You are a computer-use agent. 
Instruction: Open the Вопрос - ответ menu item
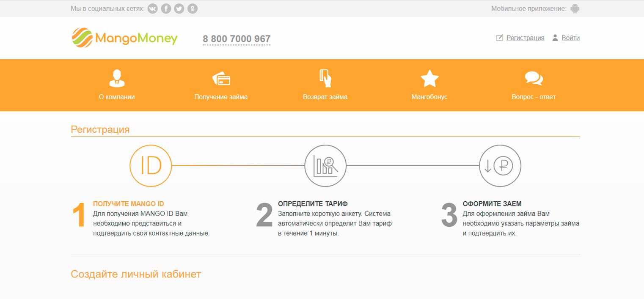[534, 97]
